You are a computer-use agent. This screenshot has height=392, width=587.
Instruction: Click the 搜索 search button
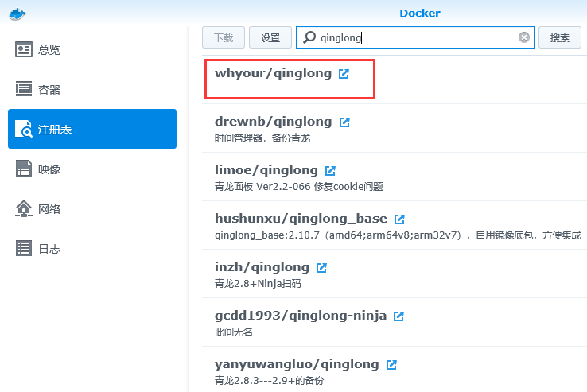(x=560, y=37)
